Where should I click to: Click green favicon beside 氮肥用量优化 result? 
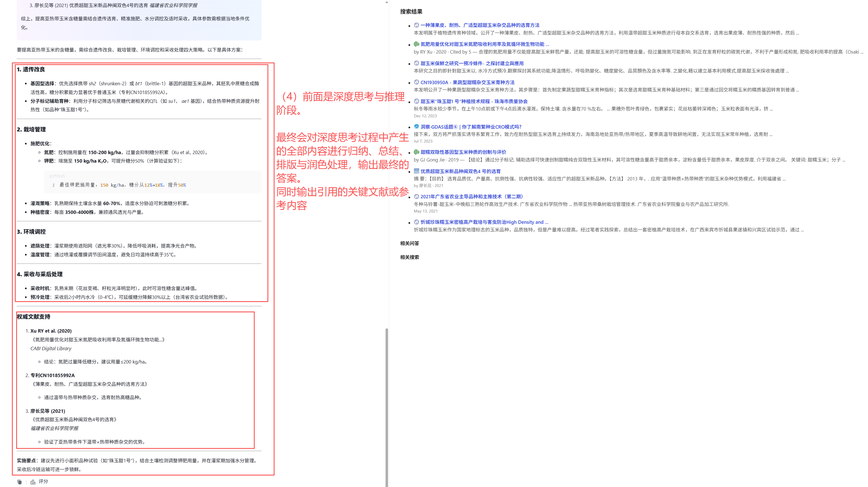click(416, 44)
